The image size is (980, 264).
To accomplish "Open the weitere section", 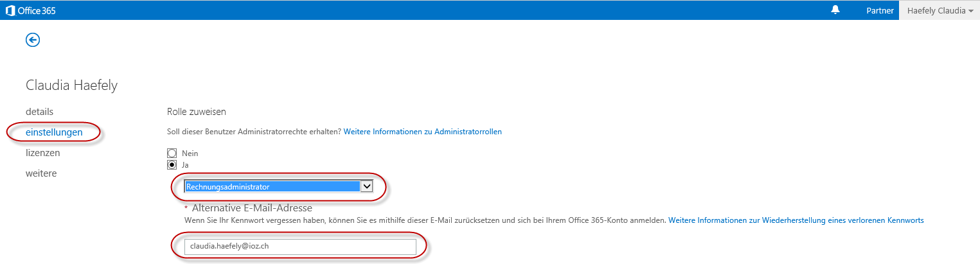I will click(x=41, y=173).
